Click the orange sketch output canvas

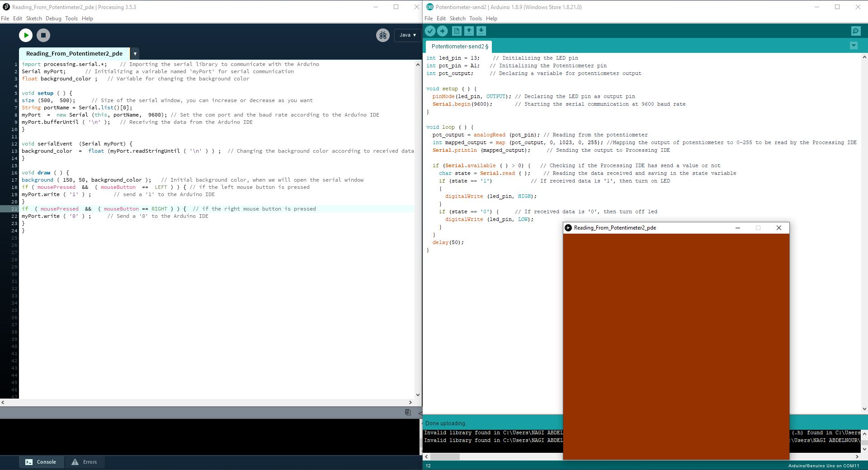point(676,347)
